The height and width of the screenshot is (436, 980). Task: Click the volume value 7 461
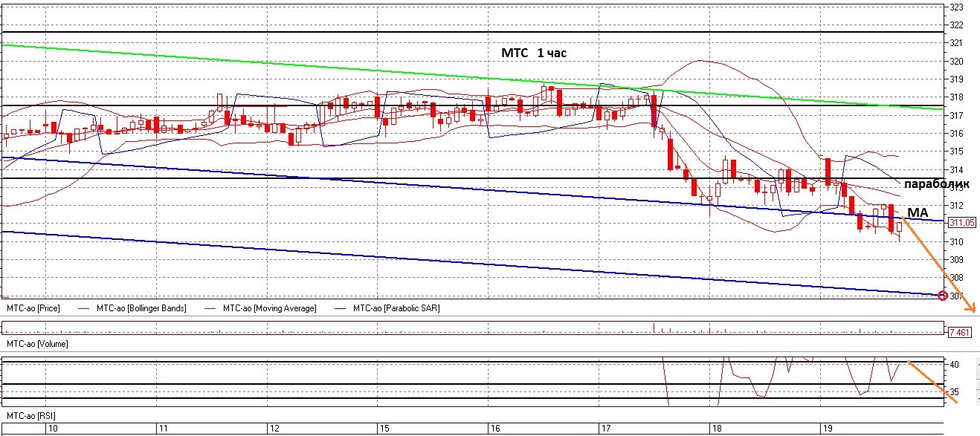coord(961,332)
